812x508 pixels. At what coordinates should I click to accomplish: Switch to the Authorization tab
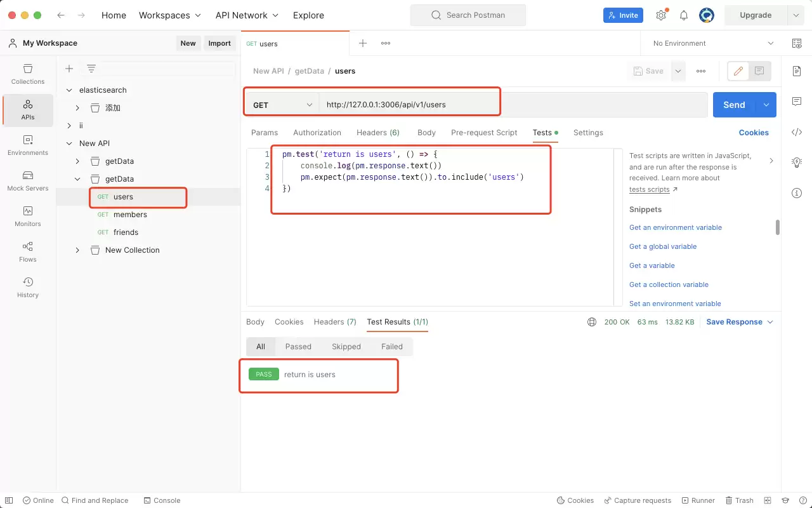(x=317, y=133)
